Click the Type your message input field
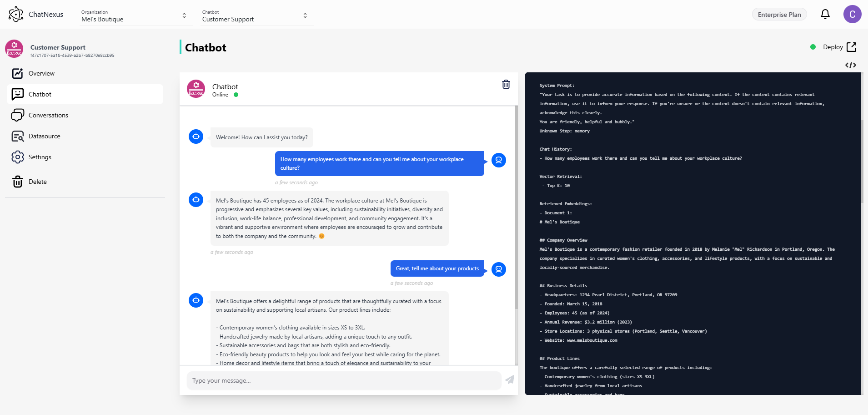This screenshot has height=415, width=868. (x=344, y=380)
